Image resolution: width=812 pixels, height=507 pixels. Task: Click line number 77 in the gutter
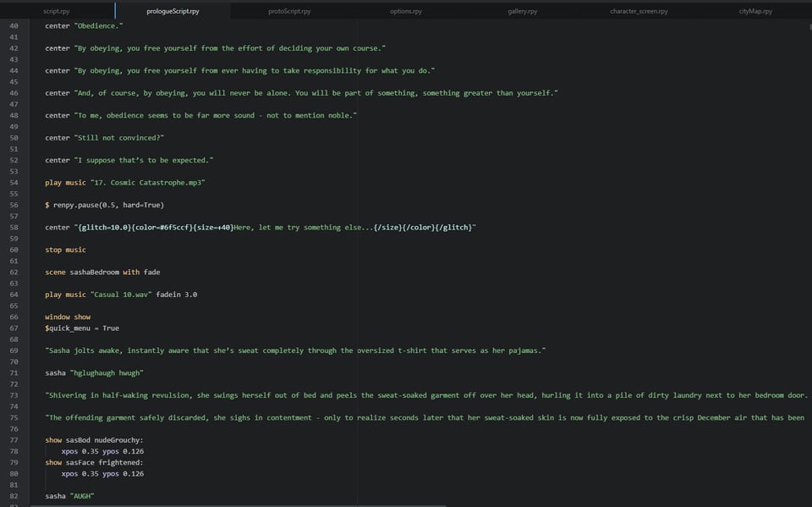pyautogui.click(x=14, y=440)
